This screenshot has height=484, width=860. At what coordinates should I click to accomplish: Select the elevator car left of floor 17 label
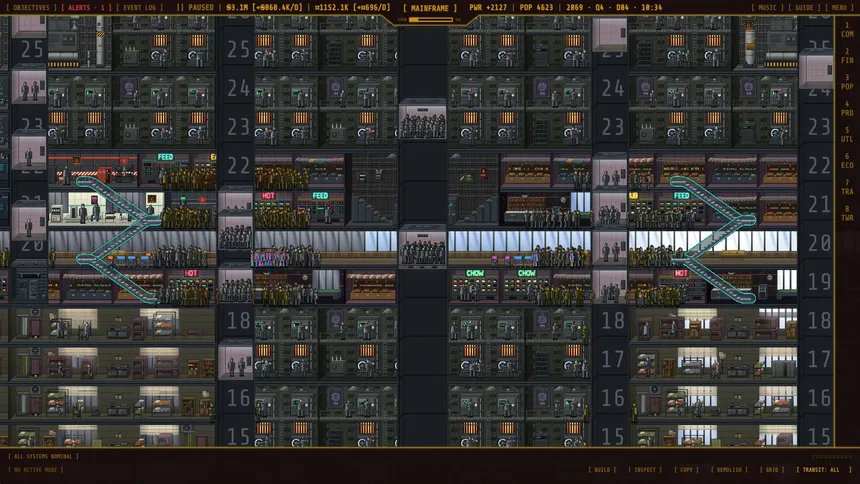(236, 360)
